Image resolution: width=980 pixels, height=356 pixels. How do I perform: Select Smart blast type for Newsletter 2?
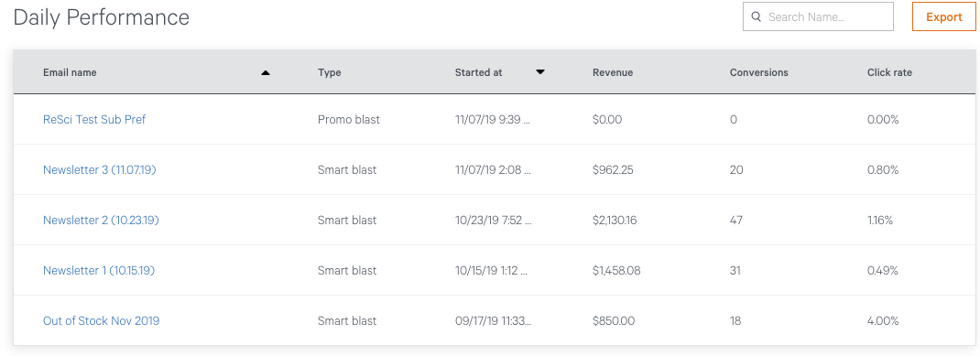(347, 220)
